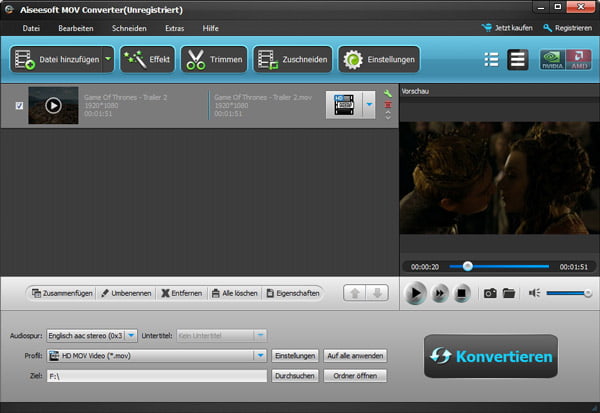Click Auf alle anwenden button
Screen dimensions: 600x413
pyautogui.click(x=355, y=356)
